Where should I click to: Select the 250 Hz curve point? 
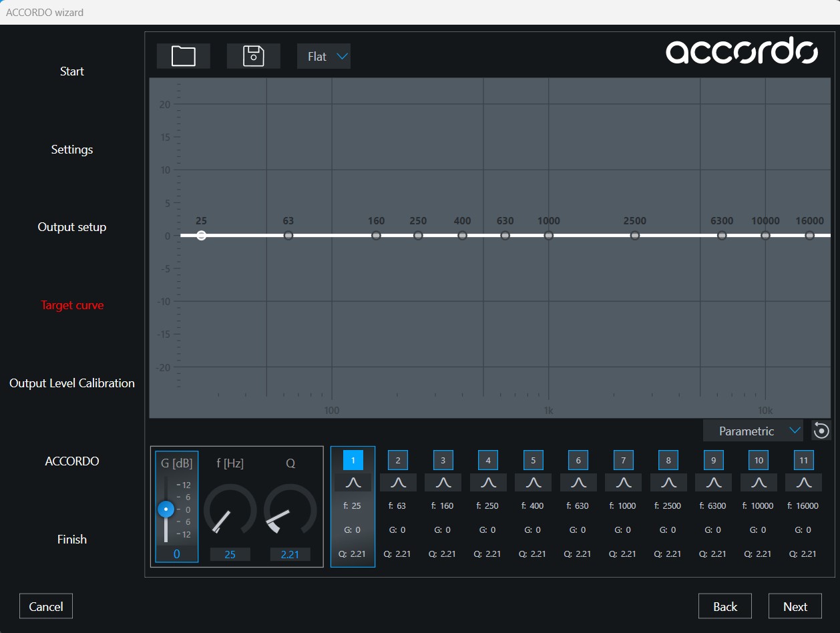pos(418,235)
